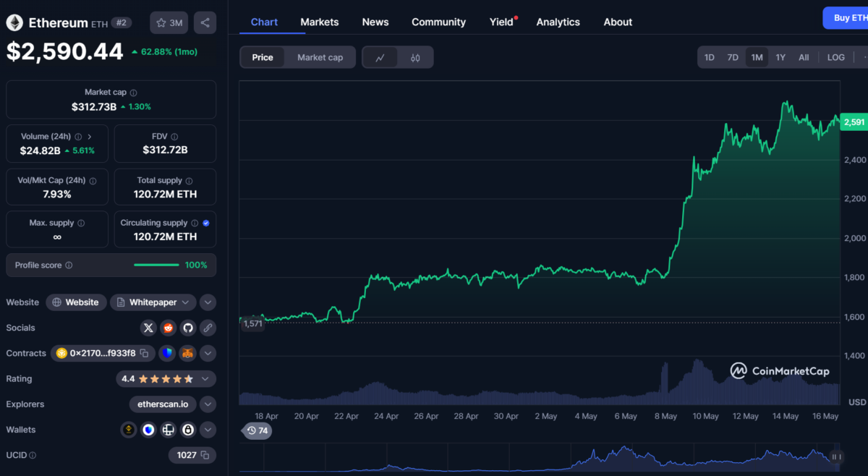868x476 pixels.
Task: Select the line chart style
Action: click(380, 57)
